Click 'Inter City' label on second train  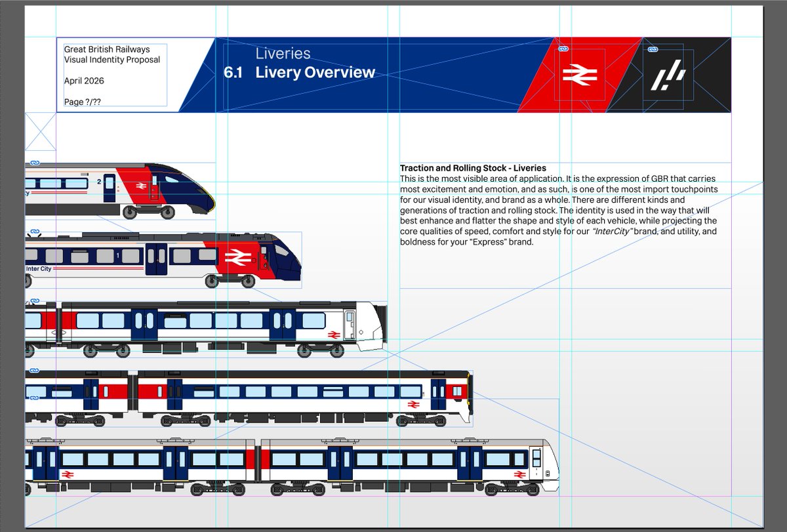38,268
